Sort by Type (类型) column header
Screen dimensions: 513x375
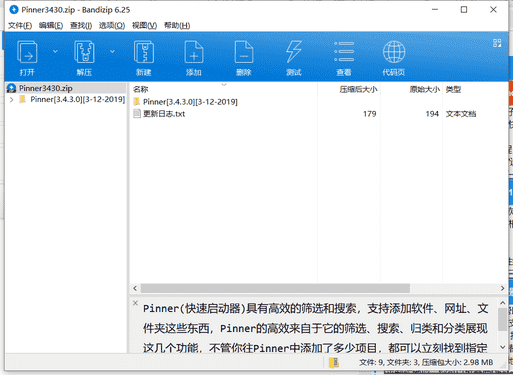coord(453,89)
